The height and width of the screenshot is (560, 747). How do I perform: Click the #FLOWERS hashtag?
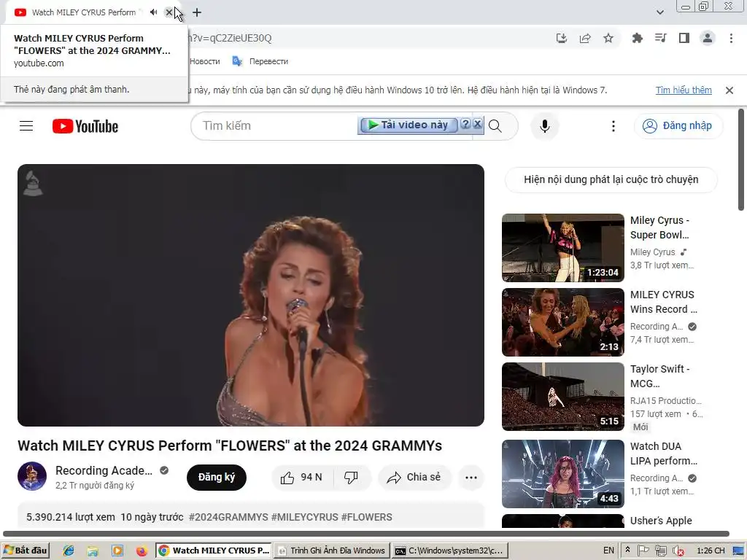click(x=366, y=517)
